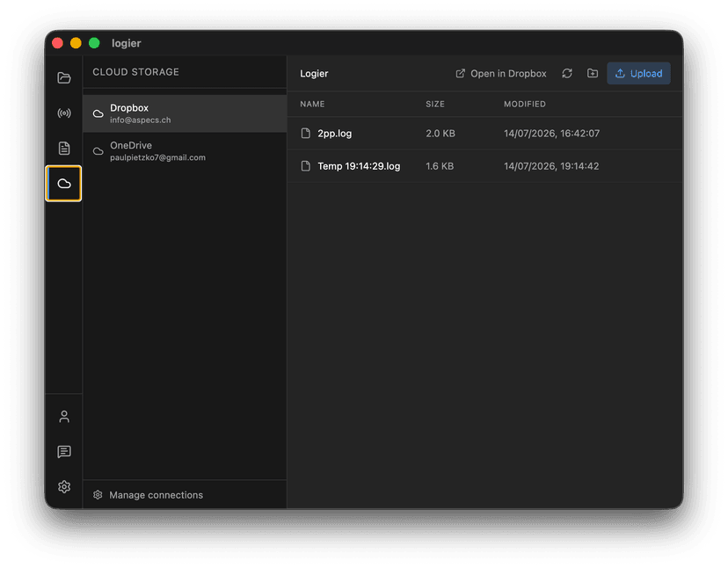The image size is (728, 568).
Task: Minimize window with the yellow button
Action: pos(76,43)
